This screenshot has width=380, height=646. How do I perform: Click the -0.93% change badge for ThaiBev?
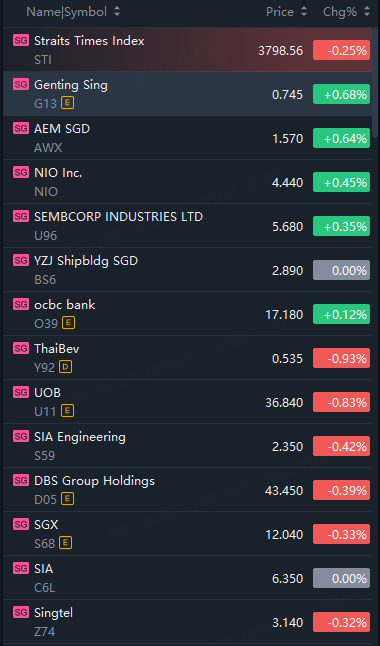(341, 358)
